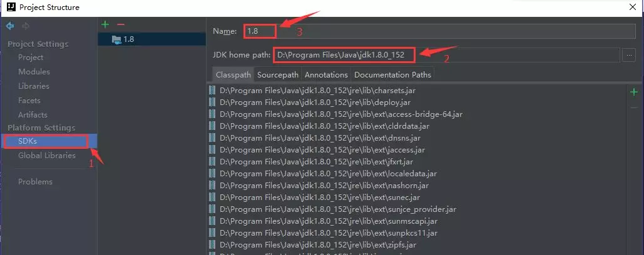Add a new SDK with green plus
644x255 pixels.
tap(105, 24)
